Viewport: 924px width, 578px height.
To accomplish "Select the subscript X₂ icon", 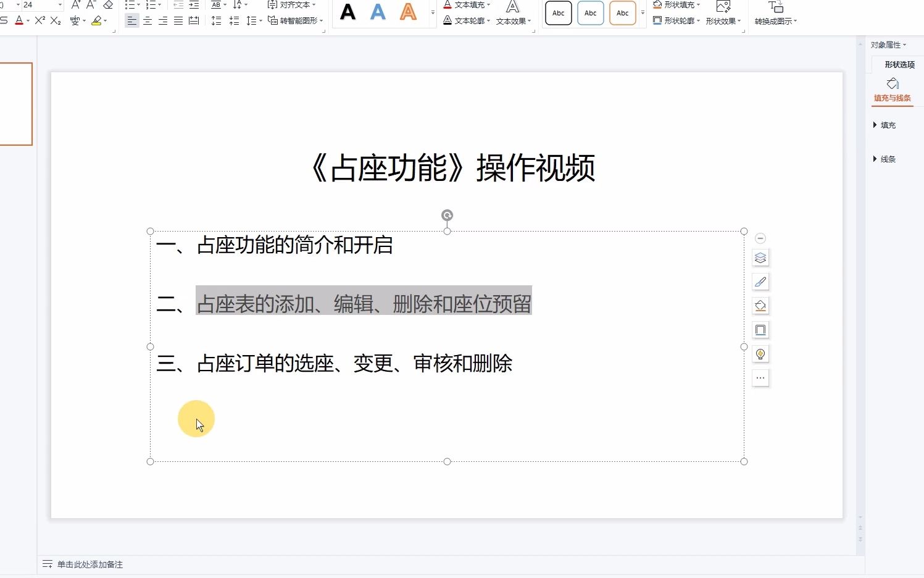I will (x=55, y=20).
